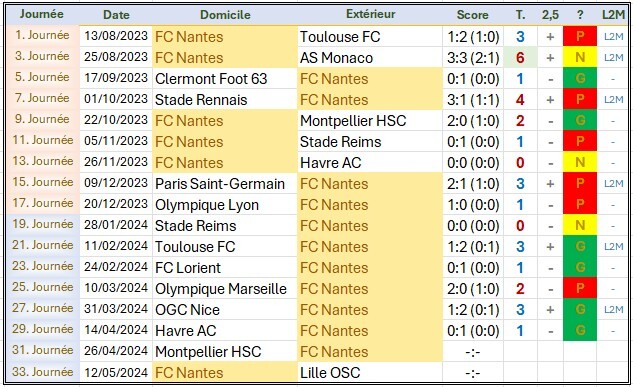Select the date 17/09/2023
Viewport: 633px width, 387px height.
pyautogui.click(x=116, y=78)
